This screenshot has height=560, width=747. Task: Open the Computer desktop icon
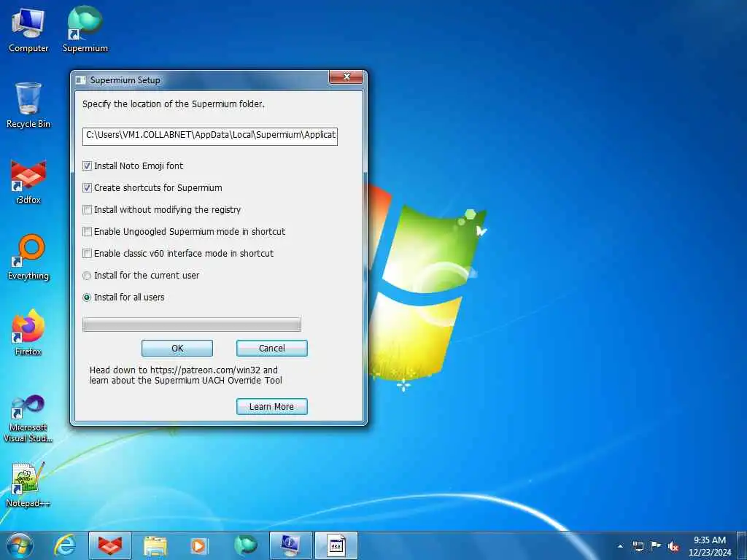click(28, 29)
